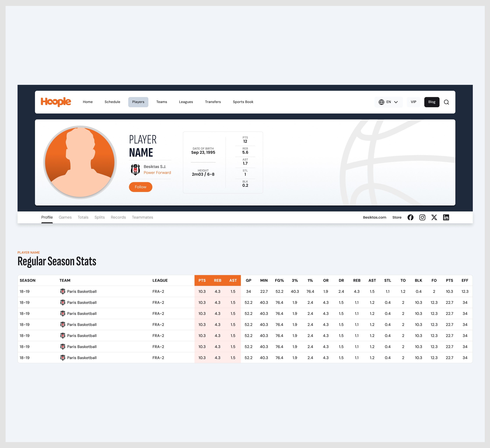The width and height of the screenshot is (490, 448).
Task: Open the Sports Book menu item
Action: click(243, 102)
